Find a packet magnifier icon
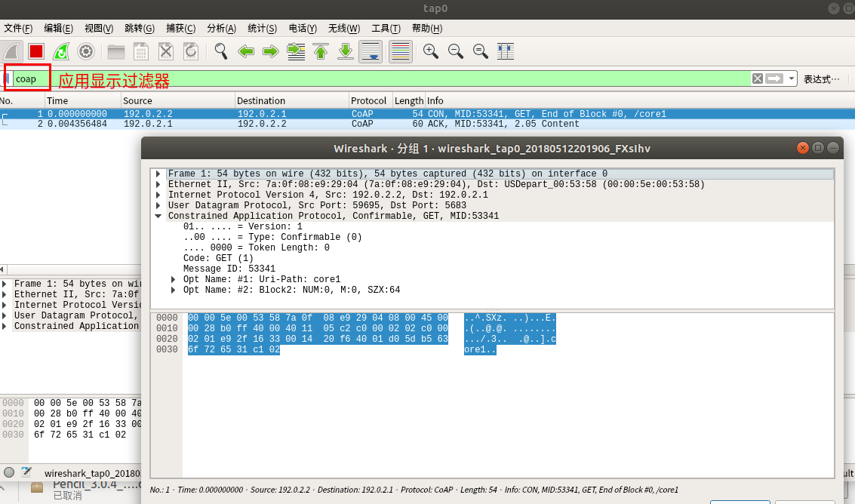 tap(221, 51)
